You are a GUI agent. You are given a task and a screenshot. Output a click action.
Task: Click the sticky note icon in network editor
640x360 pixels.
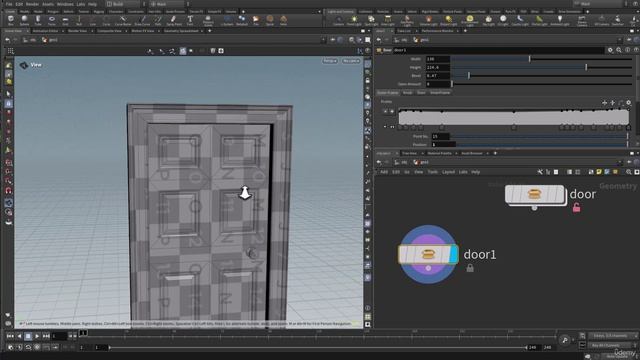point(599,172)
